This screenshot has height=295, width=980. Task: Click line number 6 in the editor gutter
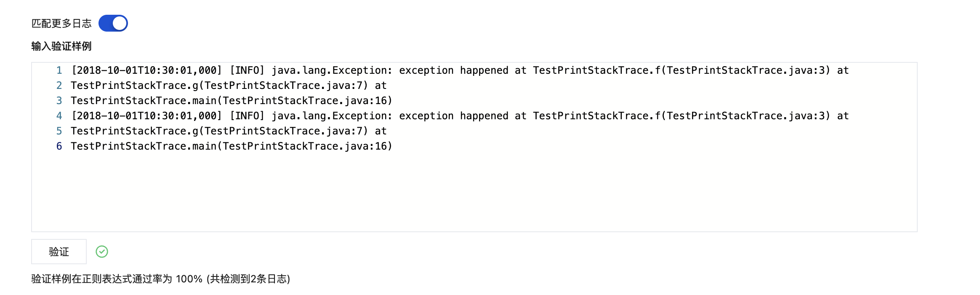(x=59, y=146)
